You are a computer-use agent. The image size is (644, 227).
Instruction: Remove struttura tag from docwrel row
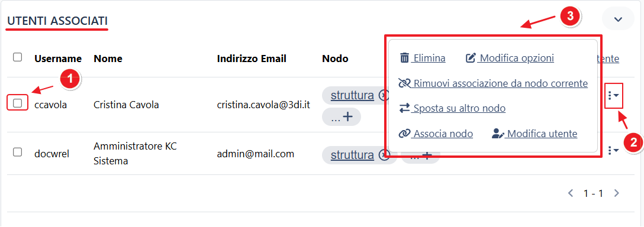pos(384,155)
